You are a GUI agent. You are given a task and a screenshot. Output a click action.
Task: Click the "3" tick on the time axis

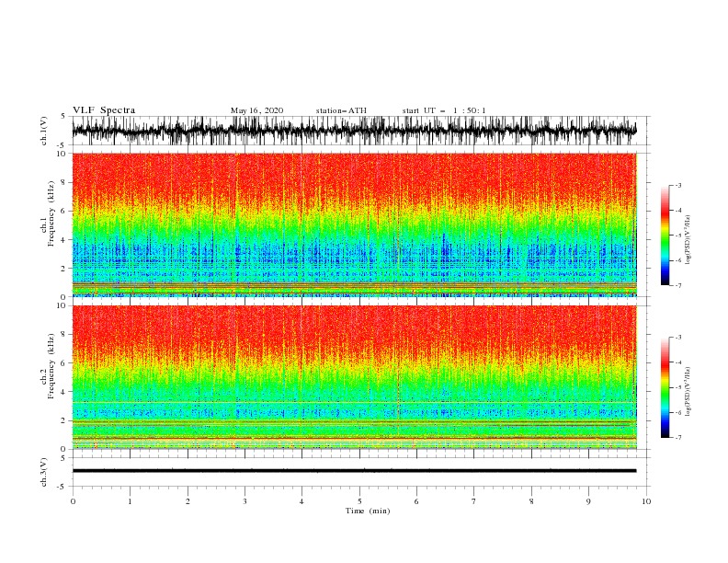tap(245, 501)
